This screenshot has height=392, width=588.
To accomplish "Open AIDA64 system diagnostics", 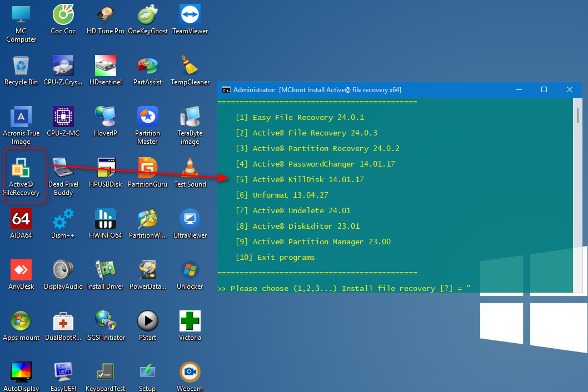I will tap(21, 219).
